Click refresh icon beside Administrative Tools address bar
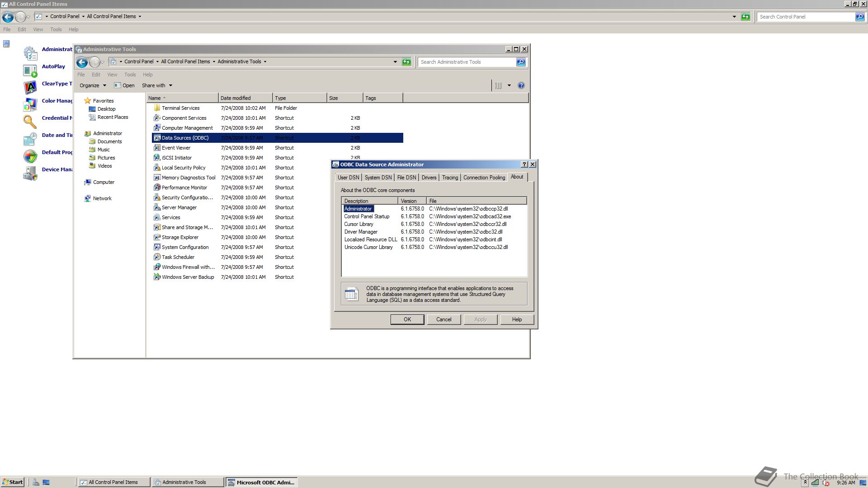 pyautogui.click(x=406, y=62)
